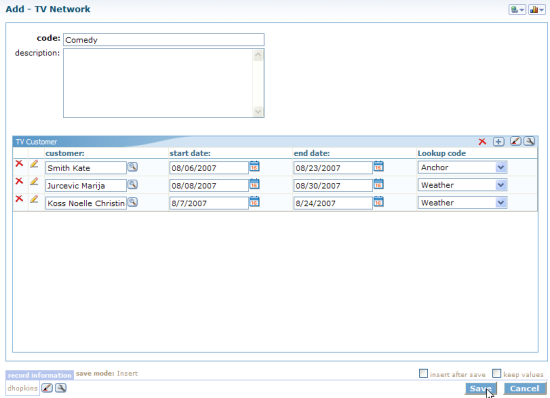The height and width of the screenshot is (398, 550).
Task: Enable insert after save checkbox
Action: (423, 373)
